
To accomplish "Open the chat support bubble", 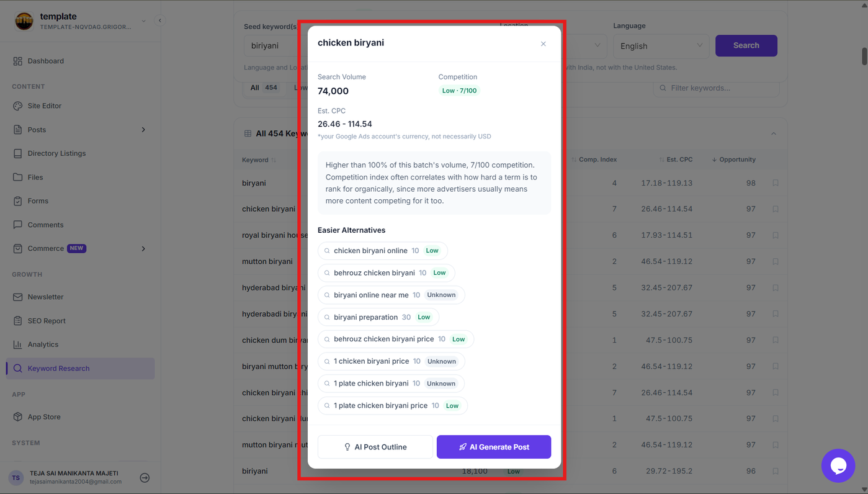I will (838, 465).
